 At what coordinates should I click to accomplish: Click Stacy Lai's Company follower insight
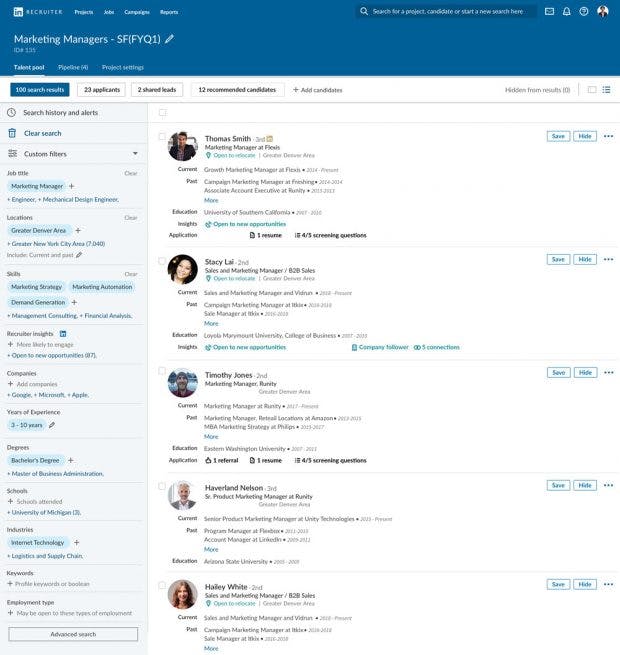click(x=380, y=347)
